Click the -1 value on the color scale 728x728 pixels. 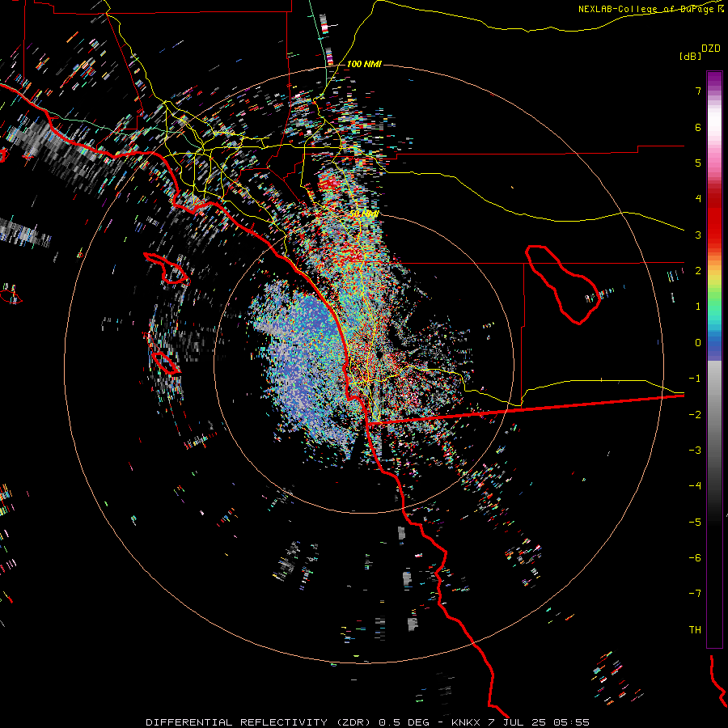[x=695, y=379]
